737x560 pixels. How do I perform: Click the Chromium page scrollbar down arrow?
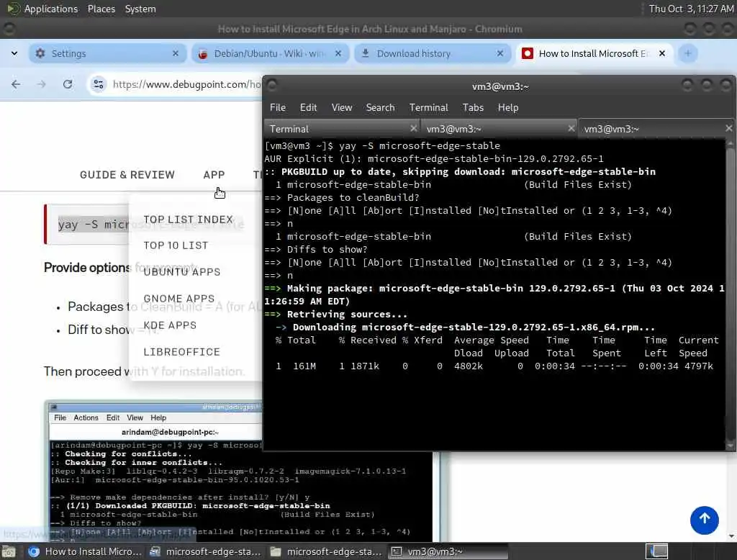coord(731,536)
